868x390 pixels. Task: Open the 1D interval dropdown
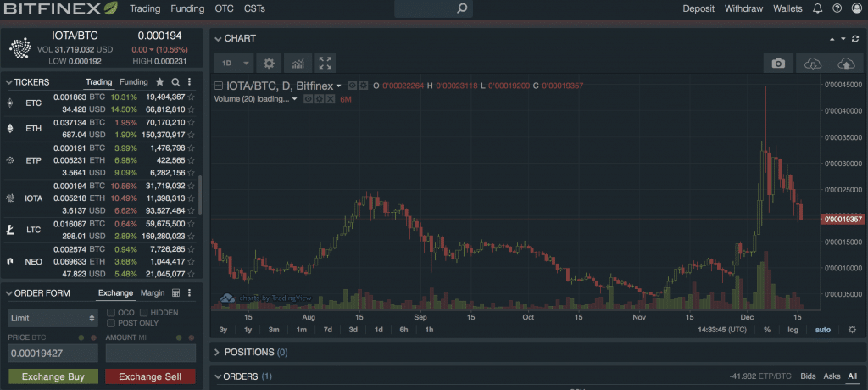click(234, 63)
